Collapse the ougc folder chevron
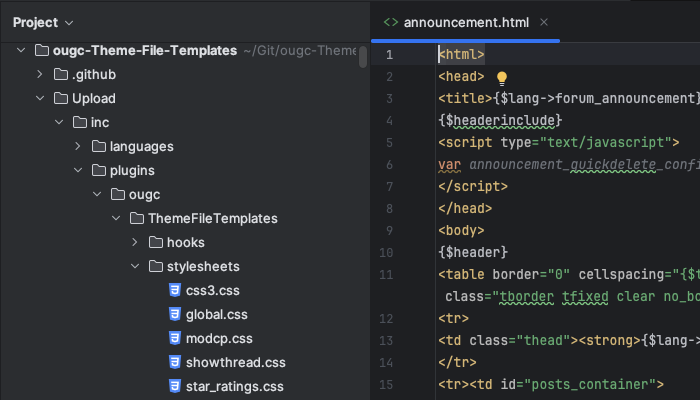 (97, 195)
